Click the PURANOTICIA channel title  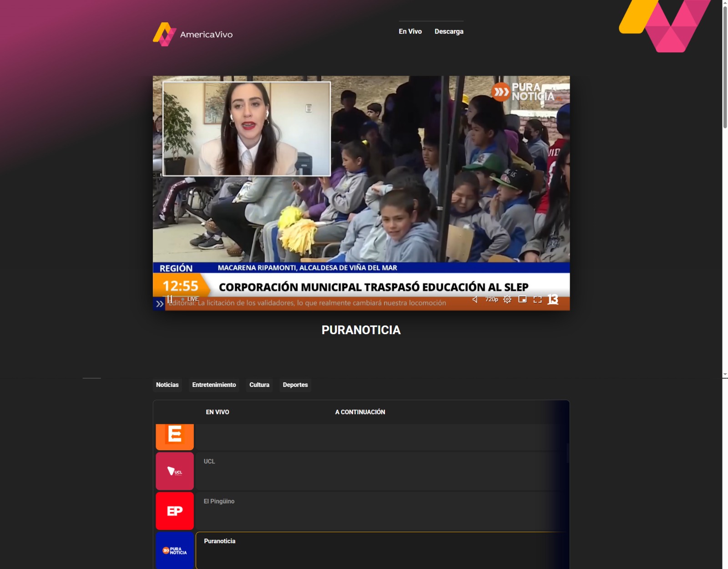pos(361,330)
